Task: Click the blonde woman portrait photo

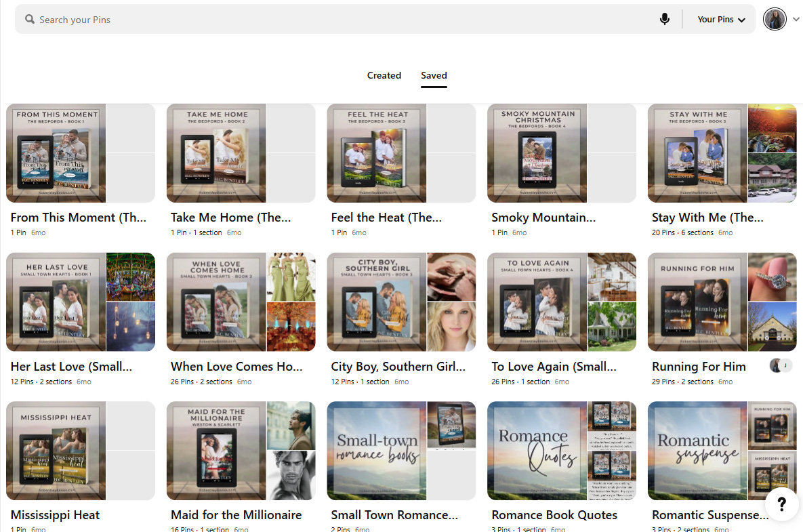Action: point(451,327)
